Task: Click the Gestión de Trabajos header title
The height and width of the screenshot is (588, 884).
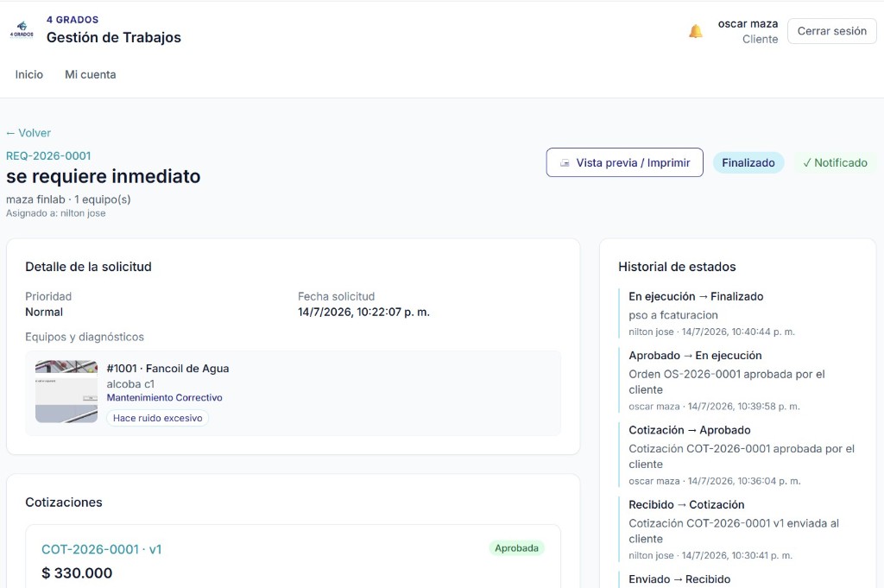Action: pos(113,37)
